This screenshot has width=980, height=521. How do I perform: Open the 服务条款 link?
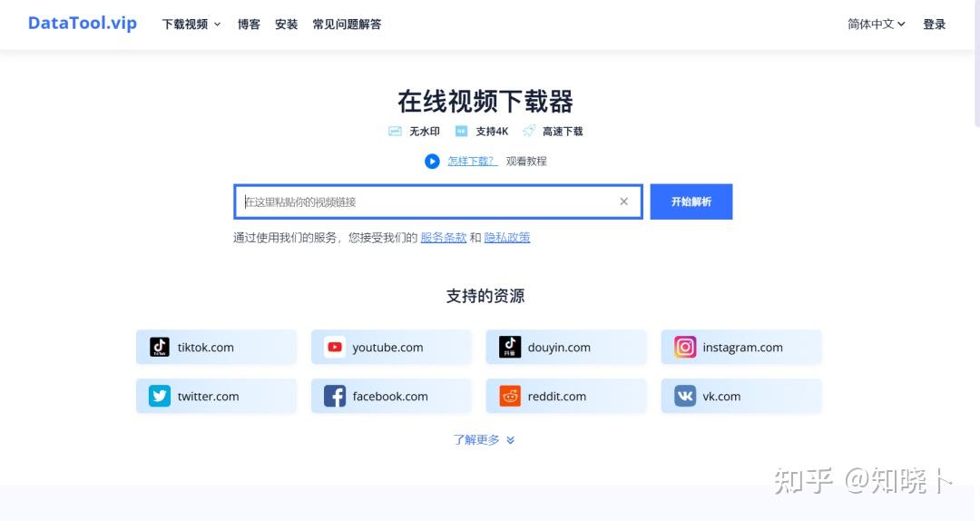[443, 237]
